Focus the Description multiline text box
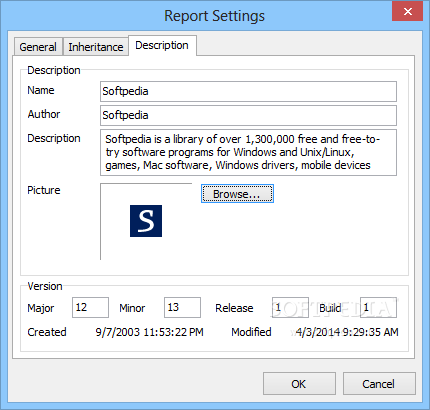The width and height of the screenshot is (430, 410). tap(248, 152)
